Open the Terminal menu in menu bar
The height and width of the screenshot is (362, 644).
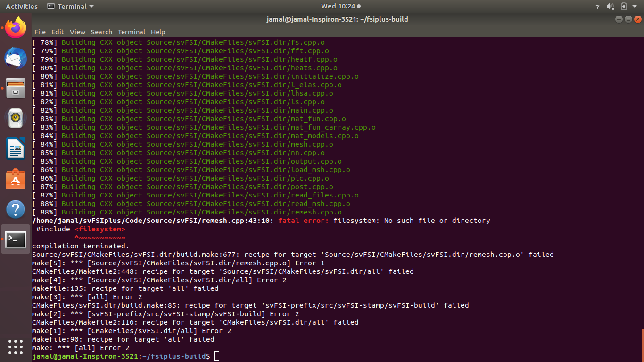(x=132, y=32)
